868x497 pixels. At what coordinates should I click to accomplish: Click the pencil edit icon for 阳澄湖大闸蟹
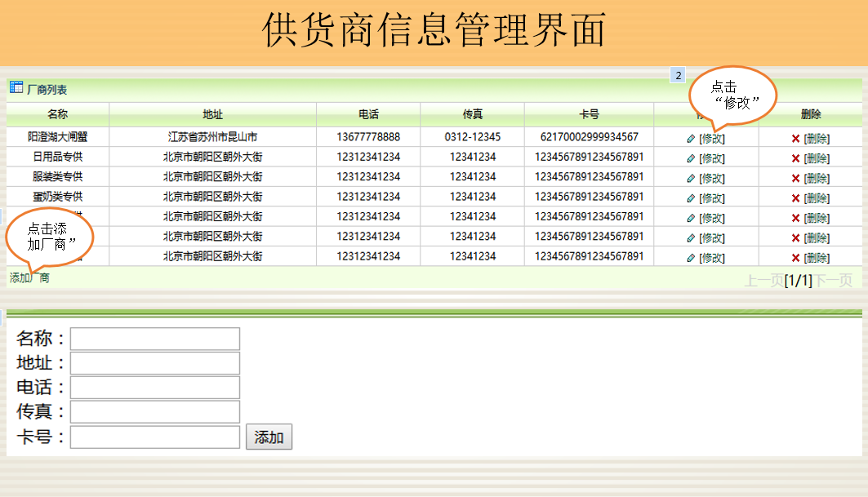point(691,139)
